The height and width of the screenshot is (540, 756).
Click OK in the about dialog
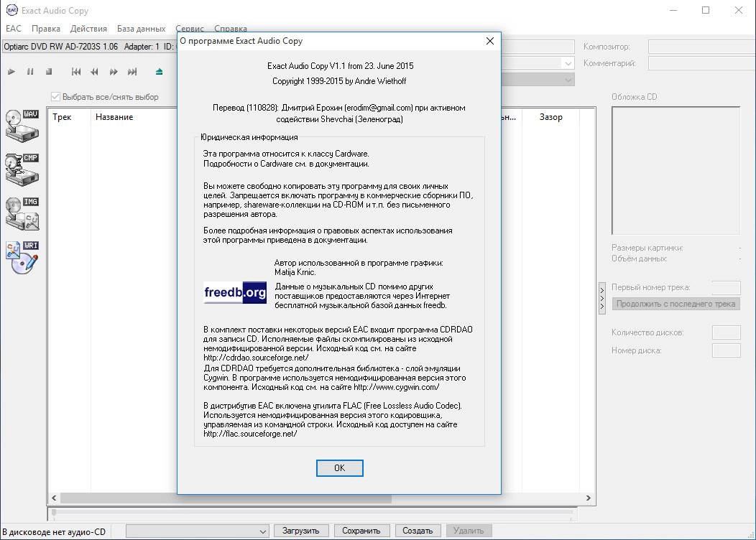339,467
